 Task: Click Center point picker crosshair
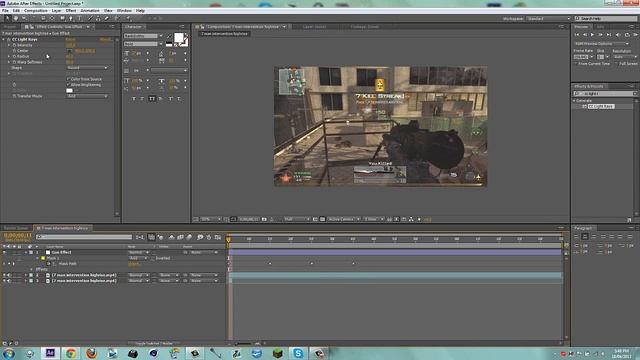[x=69, y=51]
